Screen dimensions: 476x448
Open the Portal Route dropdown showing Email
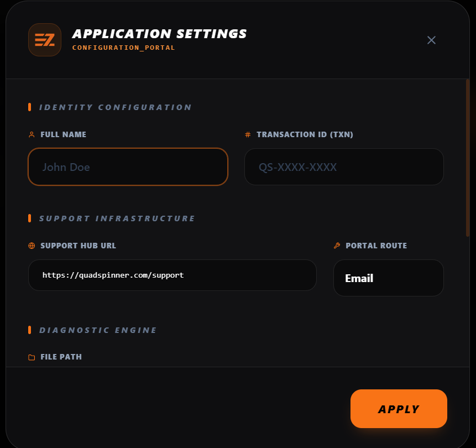click(388, 278)
